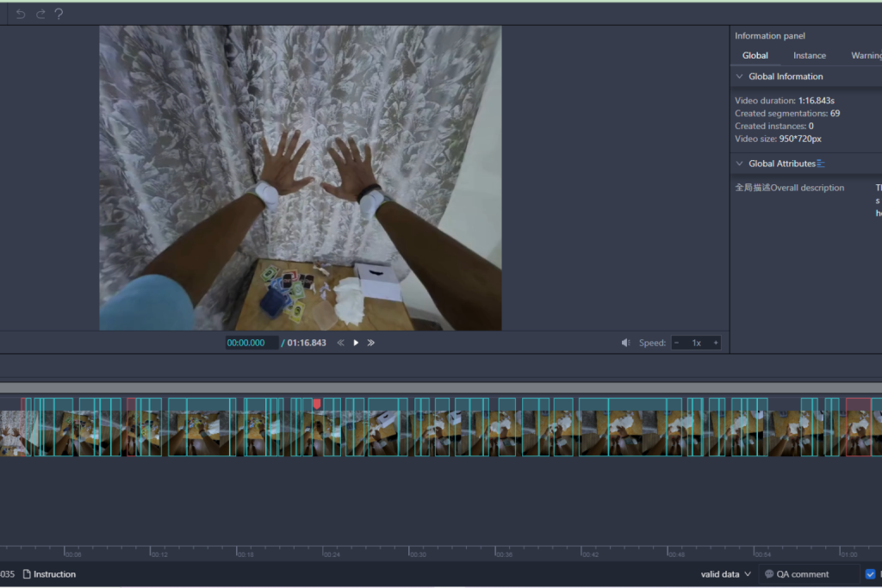Open the help question mark icon
This screenshot has height=588, width=882.
(x=59, y=14)
